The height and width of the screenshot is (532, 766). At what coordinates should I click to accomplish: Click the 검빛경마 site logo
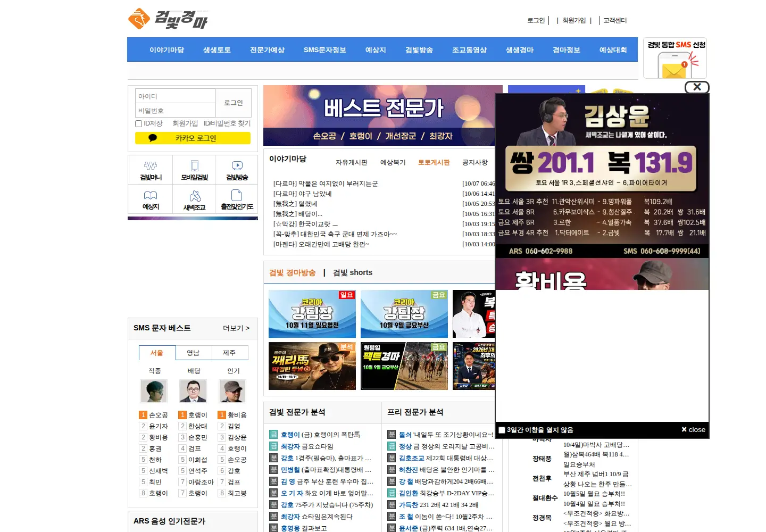click(168, 19)
